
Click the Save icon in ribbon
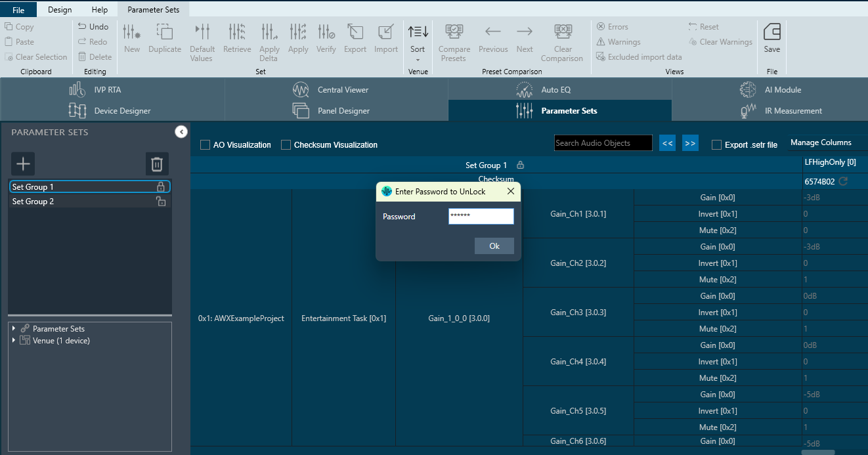(772, 32)
